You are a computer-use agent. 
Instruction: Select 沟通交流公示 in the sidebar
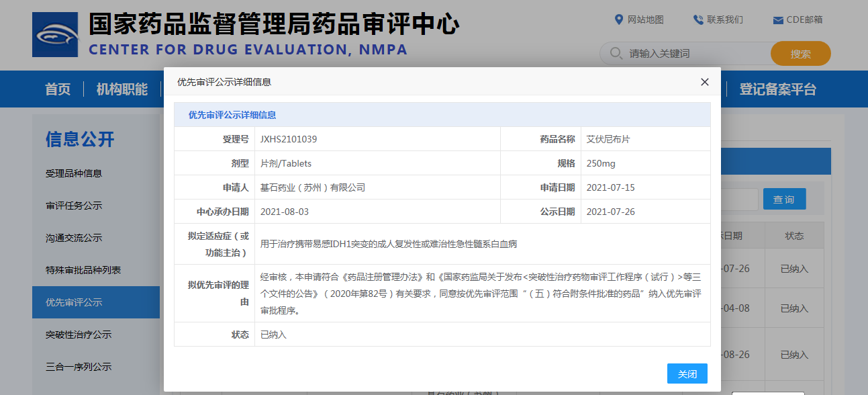[x=74, y=238]
